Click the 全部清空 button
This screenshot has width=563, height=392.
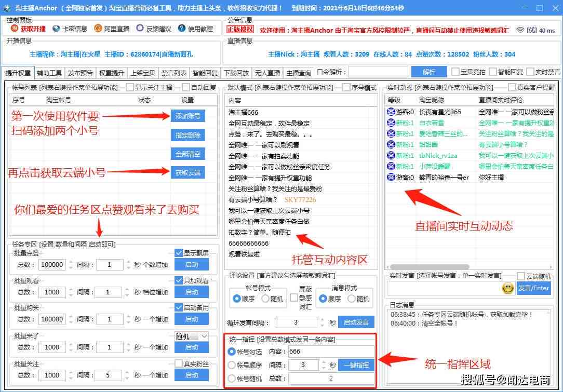(188, 154)
